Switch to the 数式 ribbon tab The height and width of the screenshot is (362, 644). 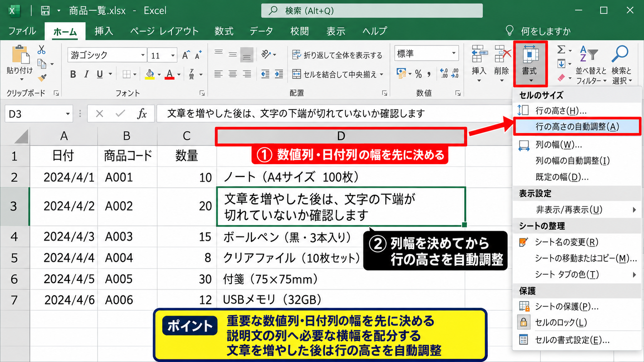(224, 31)
